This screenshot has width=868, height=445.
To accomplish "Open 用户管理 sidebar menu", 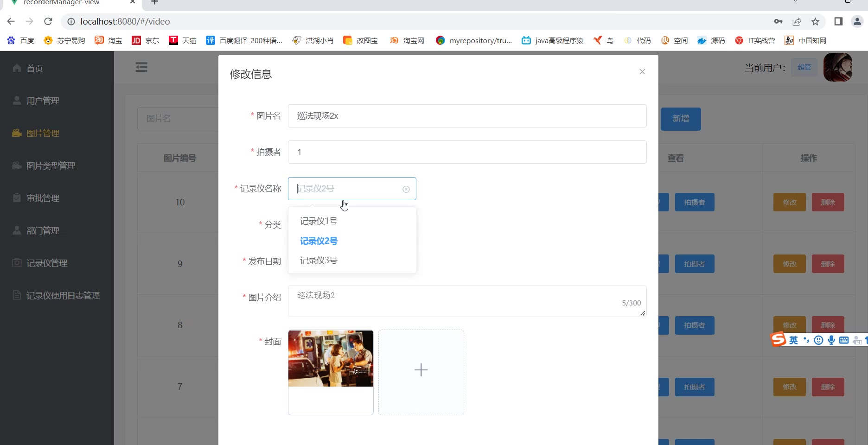I will point(43,101).
